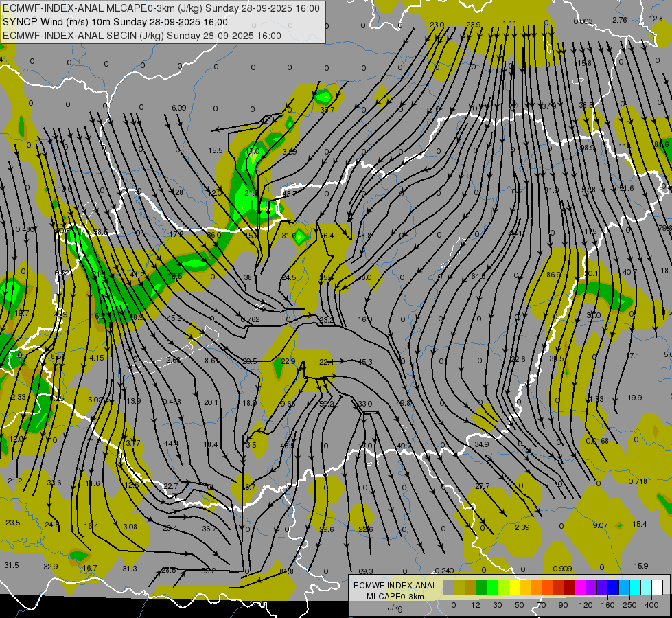Click the map value '43.7'

pyautogui.click(x=289, y=194)
